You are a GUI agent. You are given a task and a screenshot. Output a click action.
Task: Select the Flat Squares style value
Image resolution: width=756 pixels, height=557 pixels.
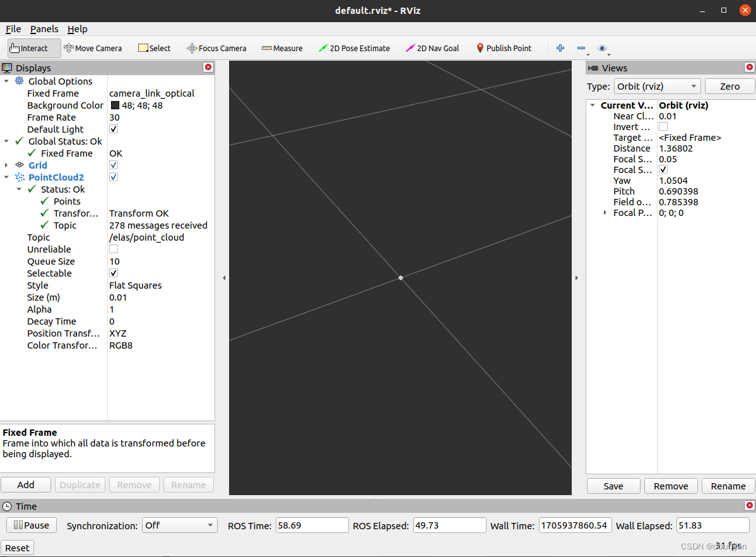[x=136, y=285]
